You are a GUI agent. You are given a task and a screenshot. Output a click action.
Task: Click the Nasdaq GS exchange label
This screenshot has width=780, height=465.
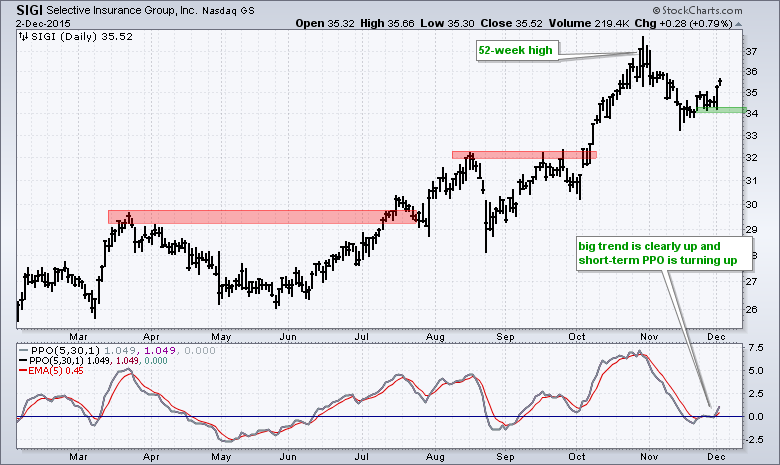click(x=228, y=11)
